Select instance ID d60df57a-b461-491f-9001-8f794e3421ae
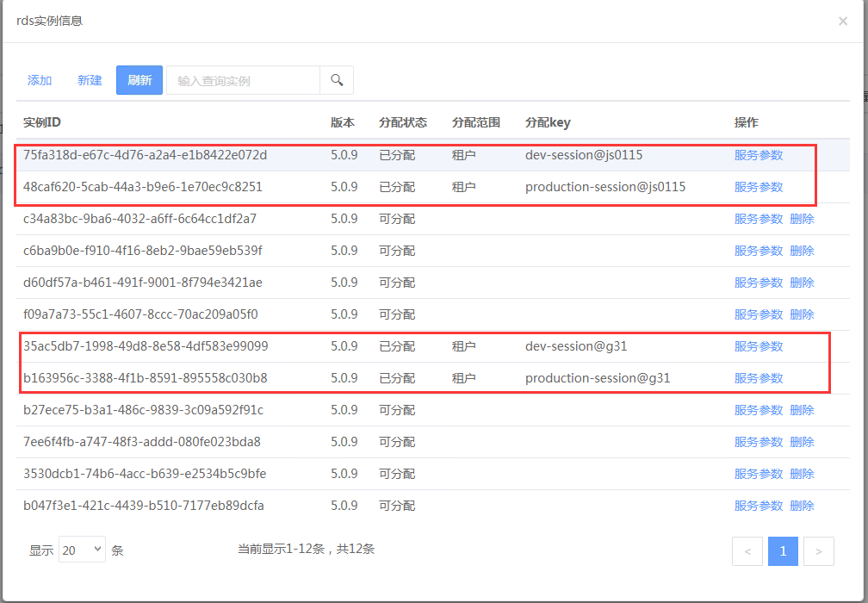868x603 pixels. coord(143,283)
